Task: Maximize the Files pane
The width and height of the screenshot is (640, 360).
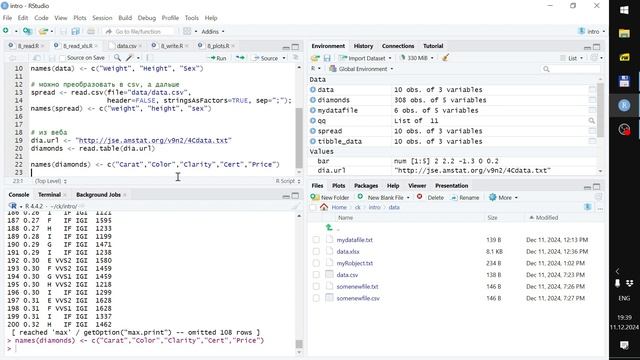Action: [x=596, y=187]
